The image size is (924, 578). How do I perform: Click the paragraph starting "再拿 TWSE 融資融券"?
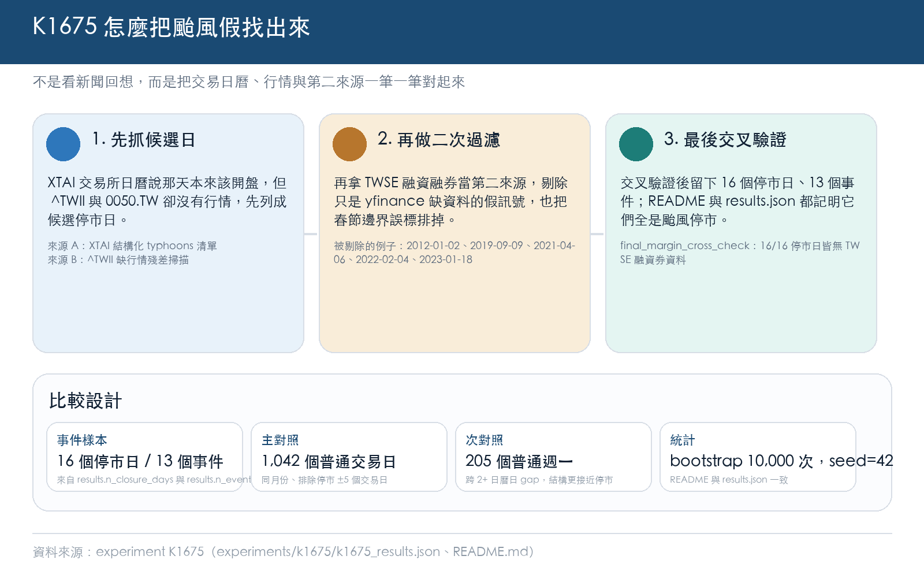click(451, 201)
